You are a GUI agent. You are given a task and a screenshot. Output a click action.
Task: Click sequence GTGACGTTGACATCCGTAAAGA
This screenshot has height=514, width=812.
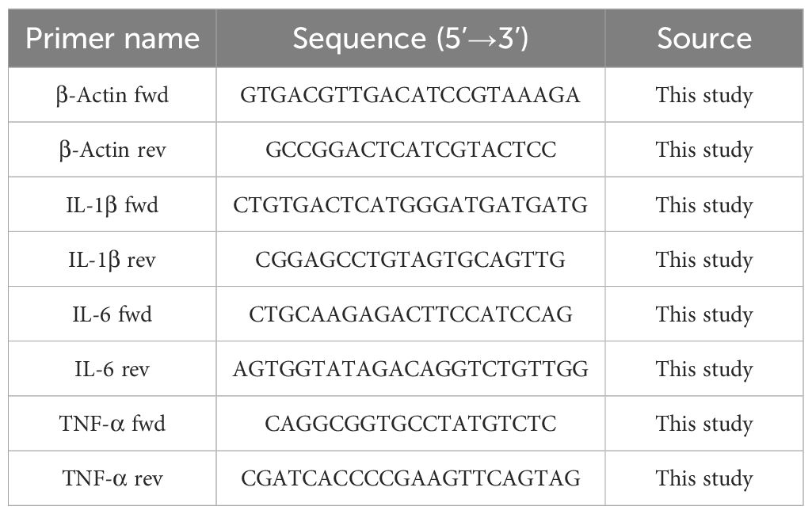point(410,96)
